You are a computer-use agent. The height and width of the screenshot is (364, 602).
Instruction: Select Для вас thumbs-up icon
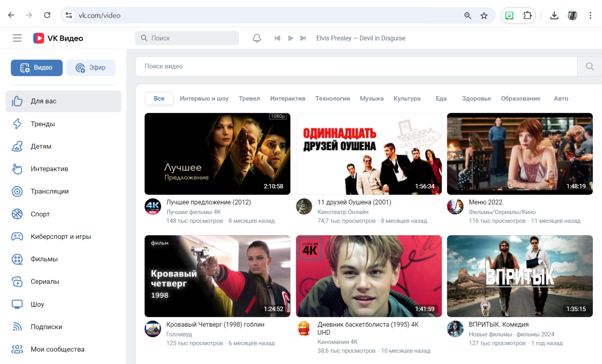[x=17, y=101]
